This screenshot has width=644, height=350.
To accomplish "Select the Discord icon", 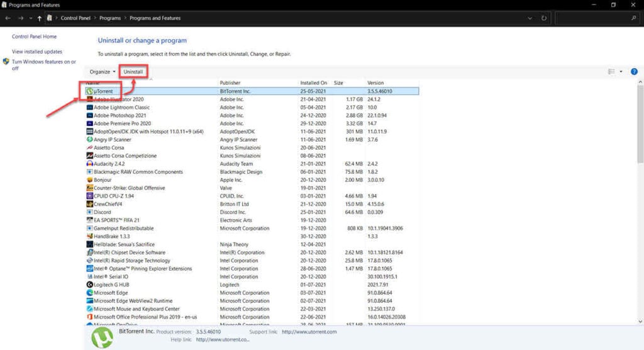I will point(89,212).
